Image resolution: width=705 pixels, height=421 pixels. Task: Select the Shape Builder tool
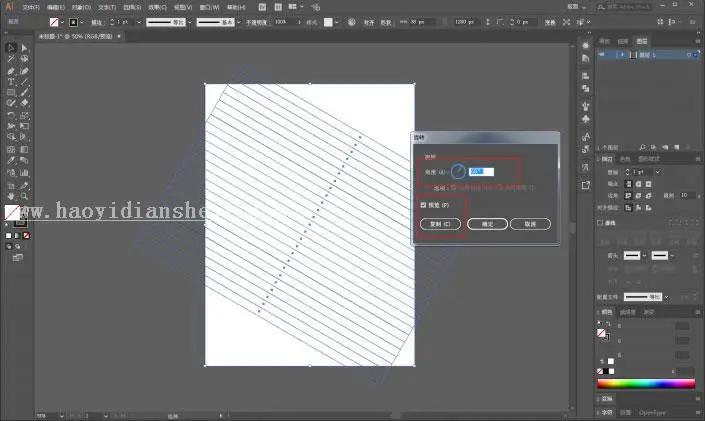11,137
